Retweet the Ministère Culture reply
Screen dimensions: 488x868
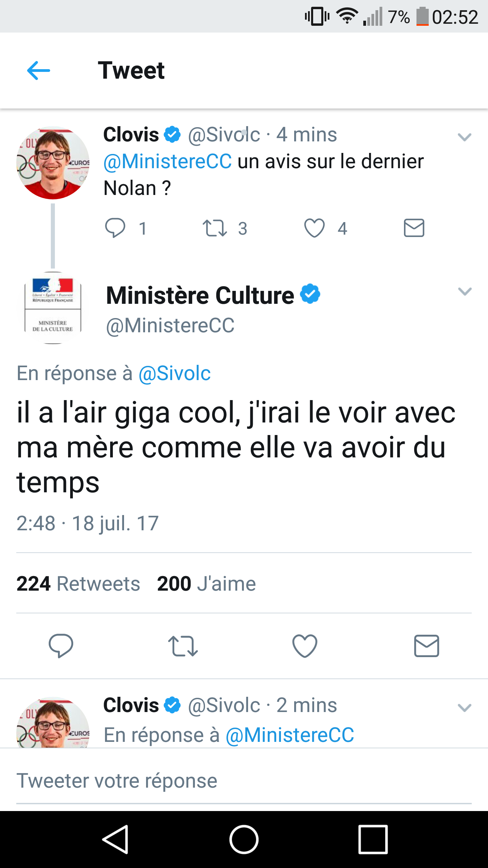coord(183,646)
